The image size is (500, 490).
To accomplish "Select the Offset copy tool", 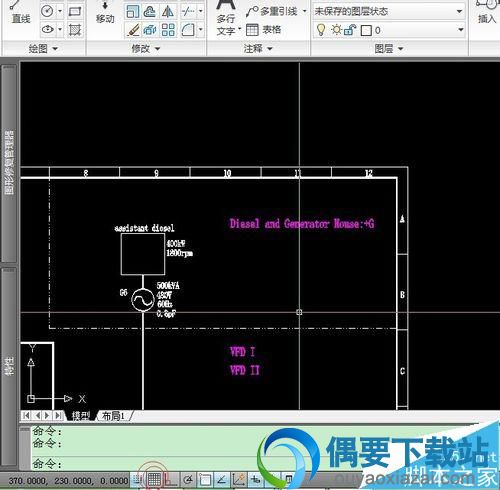I will click(150, 30).
